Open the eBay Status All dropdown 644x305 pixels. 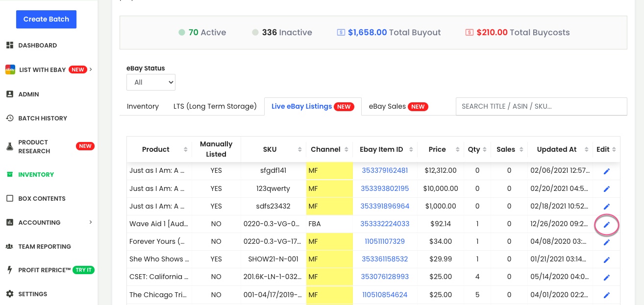coord(150,82)
